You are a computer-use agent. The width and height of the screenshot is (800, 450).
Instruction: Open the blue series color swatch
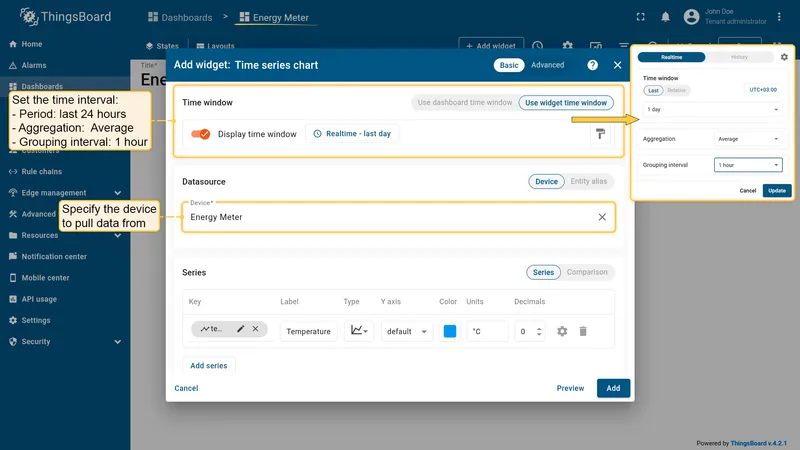click(x=449, y=331)
